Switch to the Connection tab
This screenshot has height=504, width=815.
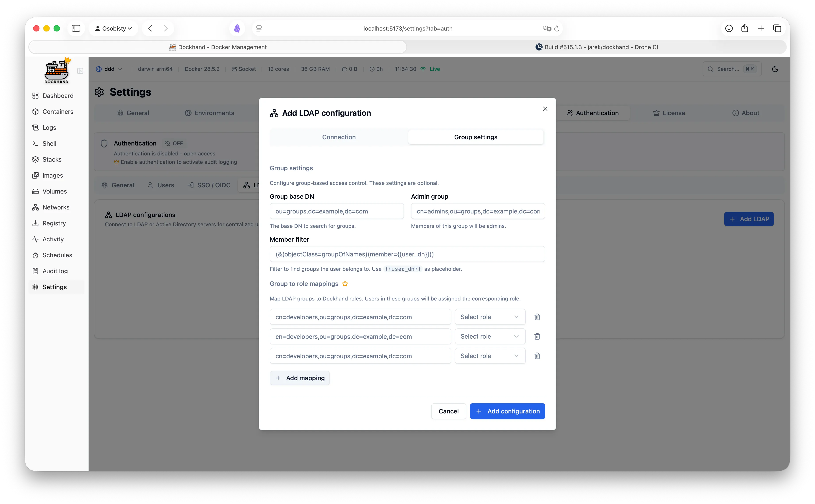coord(338,137)
